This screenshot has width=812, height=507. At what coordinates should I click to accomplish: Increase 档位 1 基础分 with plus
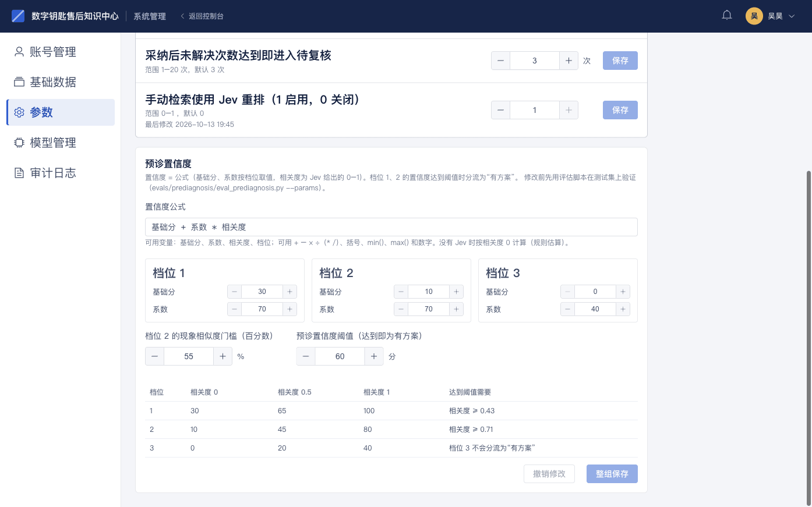coord(290,292)
